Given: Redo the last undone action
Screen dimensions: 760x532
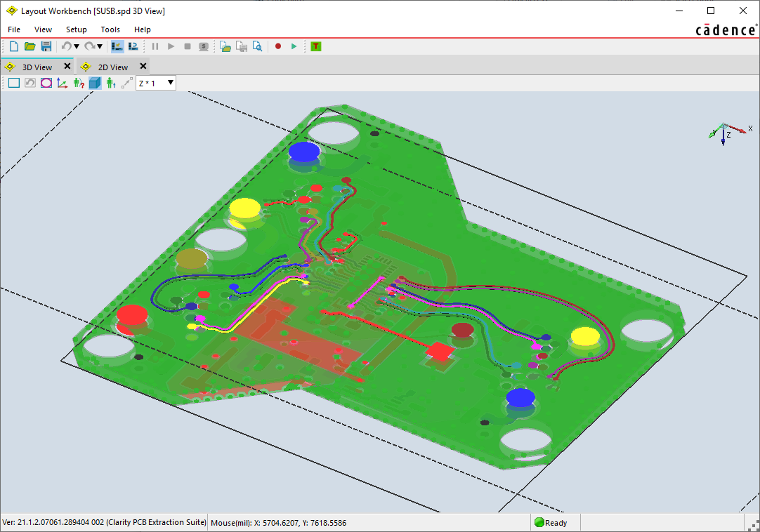Looking at the screenshot, I should pyautogui.click(x=89, y=46).
